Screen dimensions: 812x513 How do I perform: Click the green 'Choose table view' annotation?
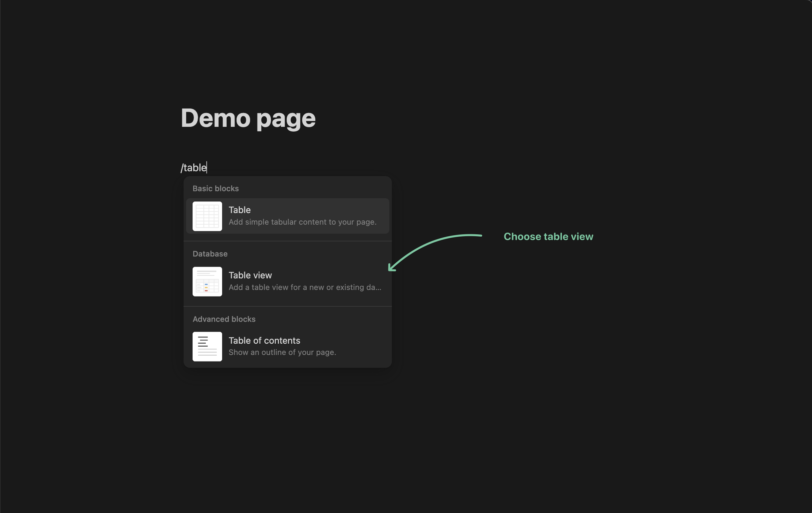548,237
